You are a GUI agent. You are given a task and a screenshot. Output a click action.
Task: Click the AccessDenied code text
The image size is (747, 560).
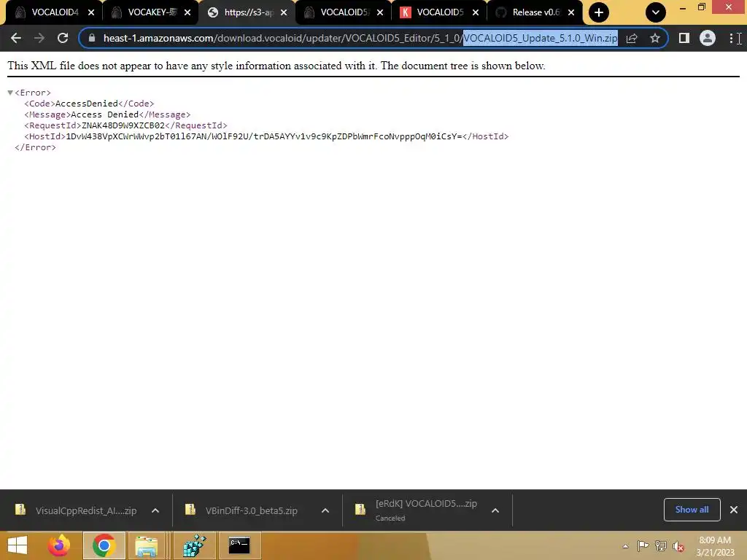point(86,104)
